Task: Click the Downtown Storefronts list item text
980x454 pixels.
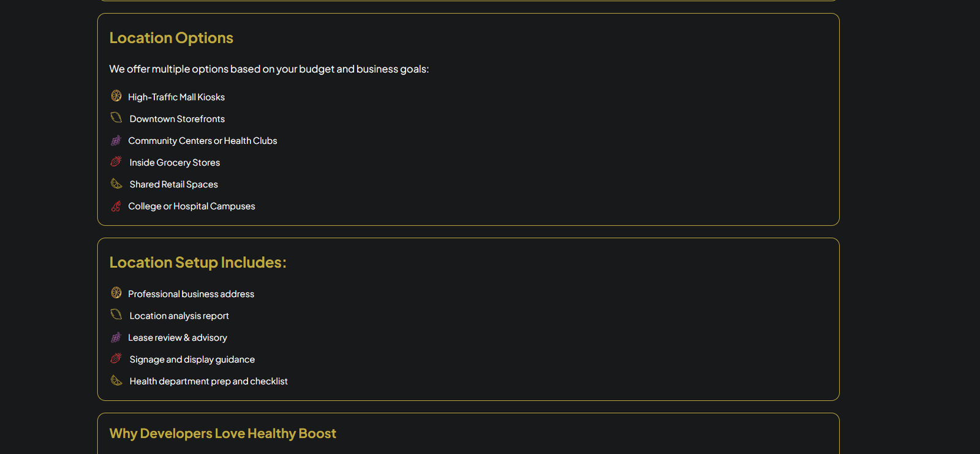Action: pyautogui.click(x=177, y=119)
